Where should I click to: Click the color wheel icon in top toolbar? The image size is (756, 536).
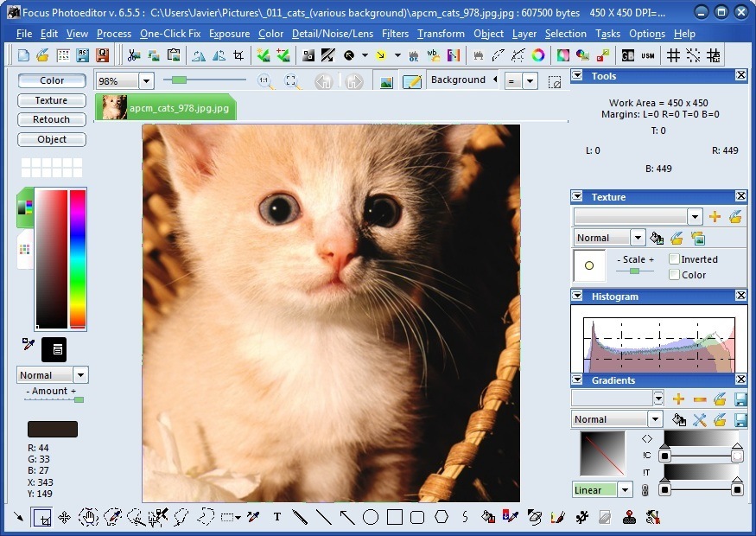tap(538, 55)
